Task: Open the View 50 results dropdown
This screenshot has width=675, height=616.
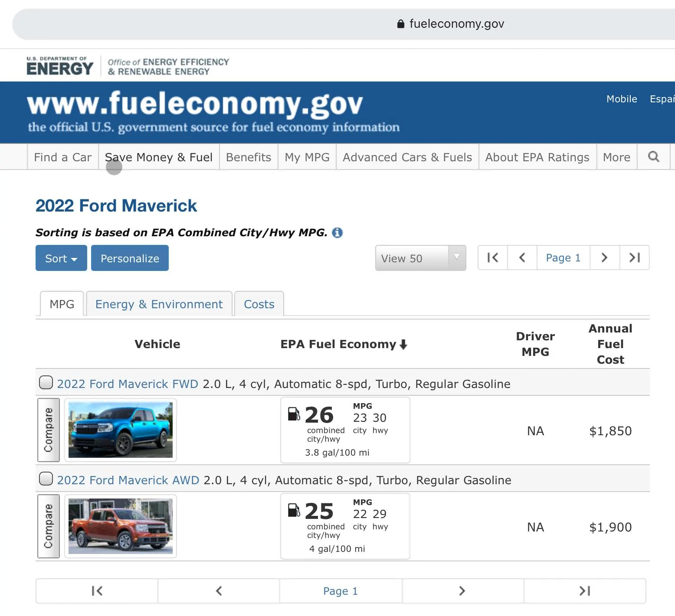Action: tap(420, 258)
